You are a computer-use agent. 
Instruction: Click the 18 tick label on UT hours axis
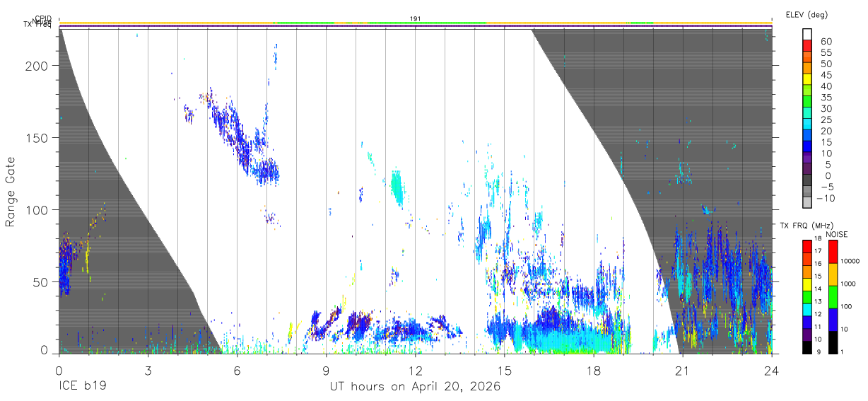click(x=594, y=370)
